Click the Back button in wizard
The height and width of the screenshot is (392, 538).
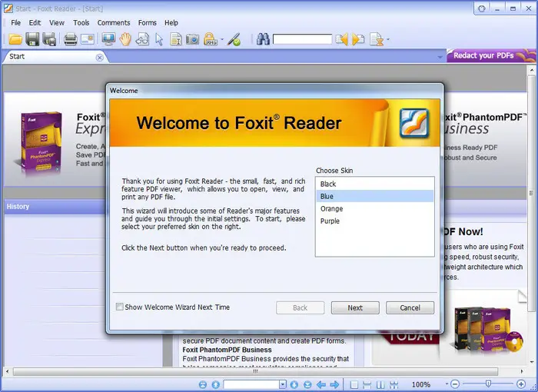pyautogui.click(x=301, y=308)
